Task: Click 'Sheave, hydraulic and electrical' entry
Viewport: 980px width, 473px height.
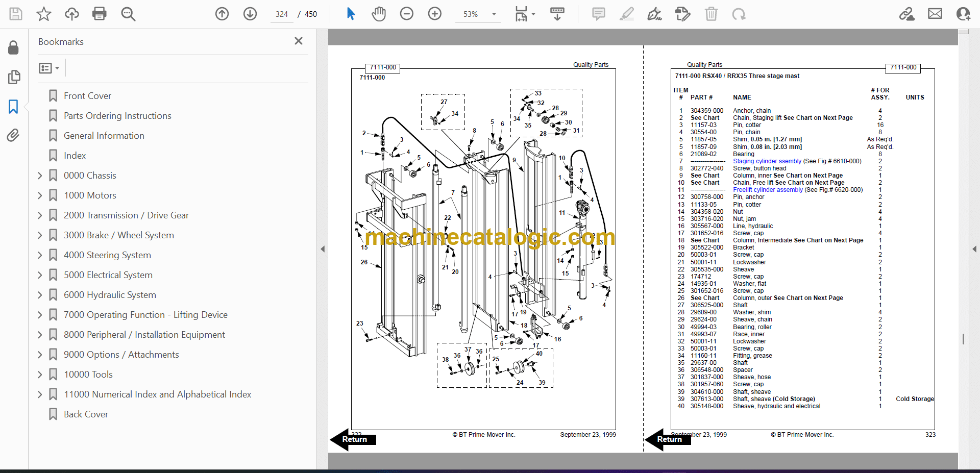Action: (x=776, y=406)
